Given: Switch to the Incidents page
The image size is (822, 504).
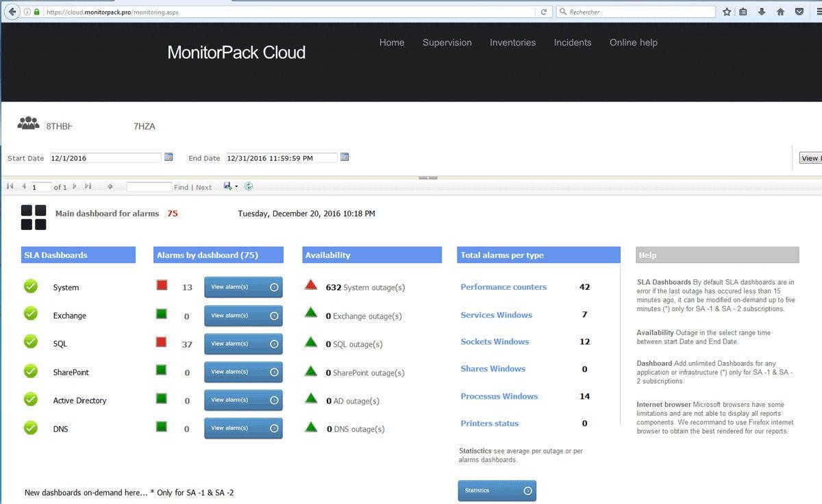Looking at the screenshot, I should (573, 42).
